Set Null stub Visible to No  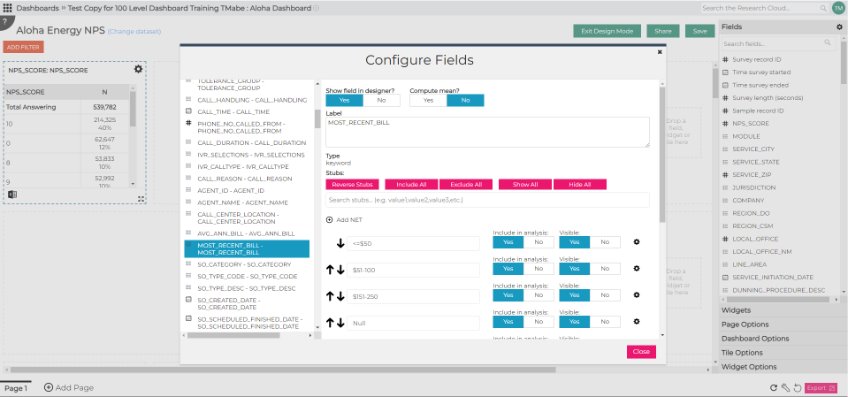(605, 322)
